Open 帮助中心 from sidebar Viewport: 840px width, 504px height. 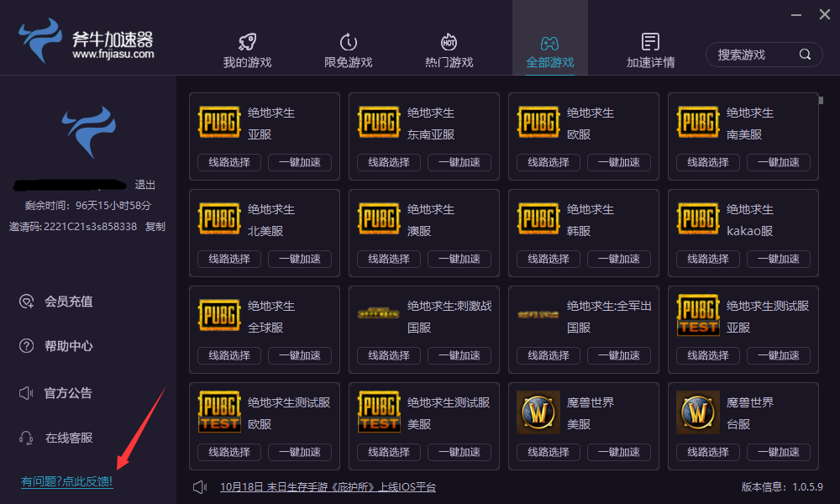pyautogui.click(x=68, y=346)
